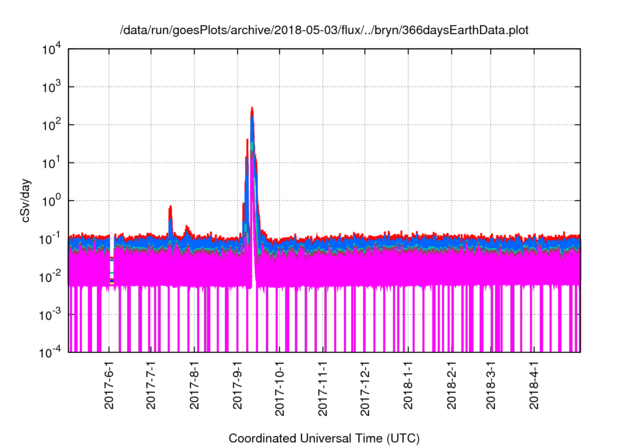Click the 10^4 y-axis tick label

click(x=51, y=50)
